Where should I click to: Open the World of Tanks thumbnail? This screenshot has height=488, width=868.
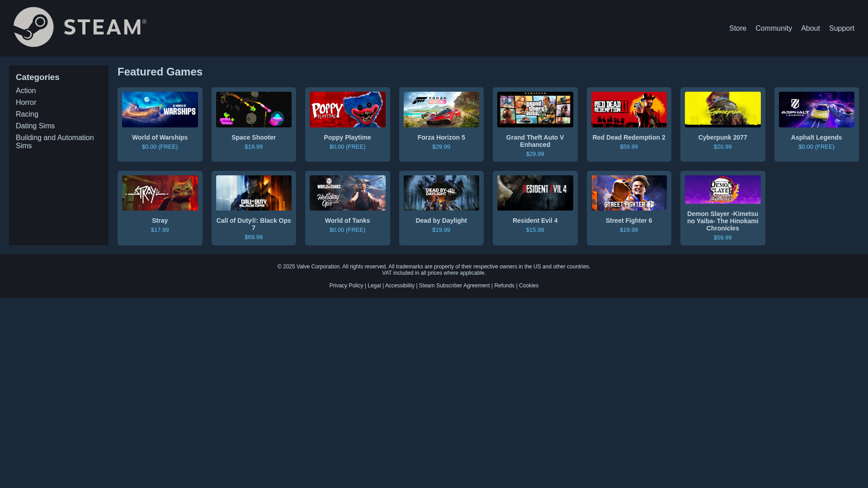pyautogui.click(x=347, y=193)
